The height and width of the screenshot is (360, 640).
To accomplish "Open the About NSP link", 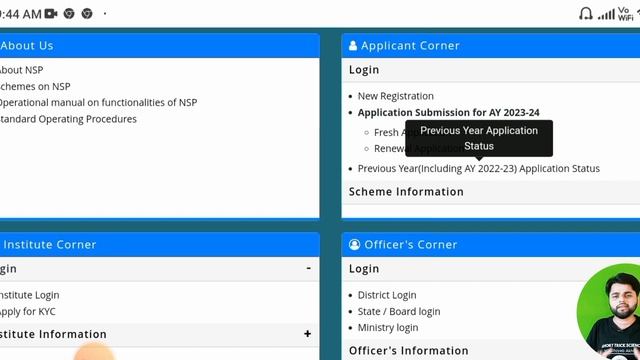I will tap(21, 70).
